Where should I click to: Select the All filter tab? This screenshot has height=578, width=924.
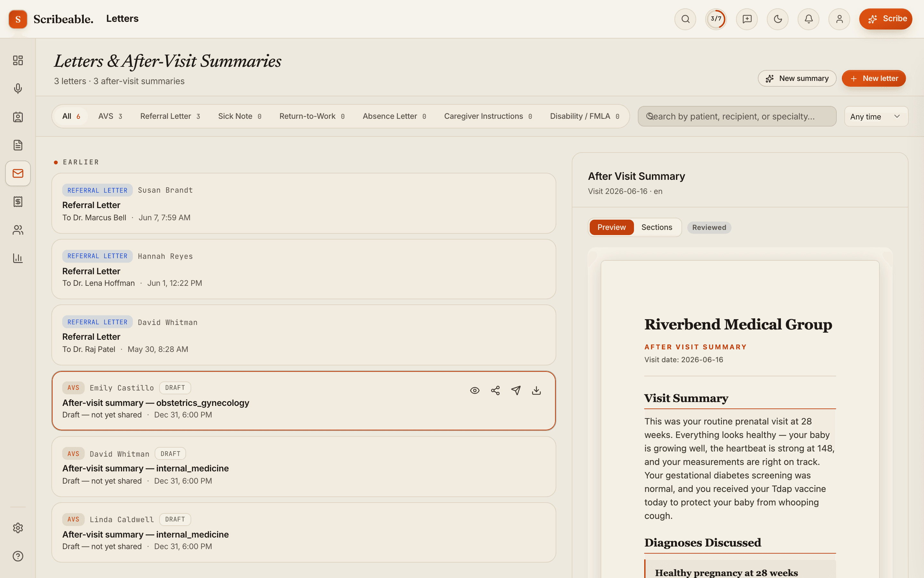click(71, 116)
